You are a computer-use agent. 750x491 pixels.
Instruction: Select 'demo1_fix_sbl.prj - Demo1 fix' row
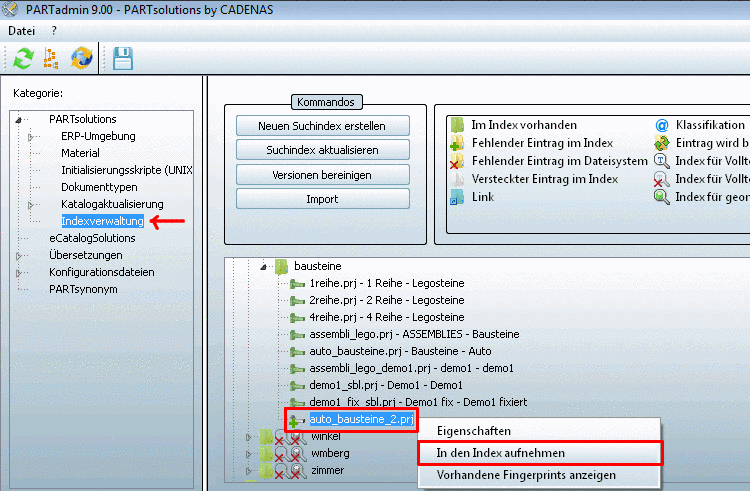pyautogui.click(x=419, y=402)
